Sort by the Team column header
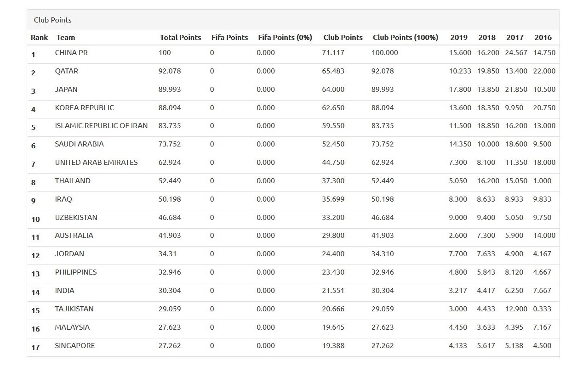The image size is (588, 377). pyautogui.click(x=65, y=38)
